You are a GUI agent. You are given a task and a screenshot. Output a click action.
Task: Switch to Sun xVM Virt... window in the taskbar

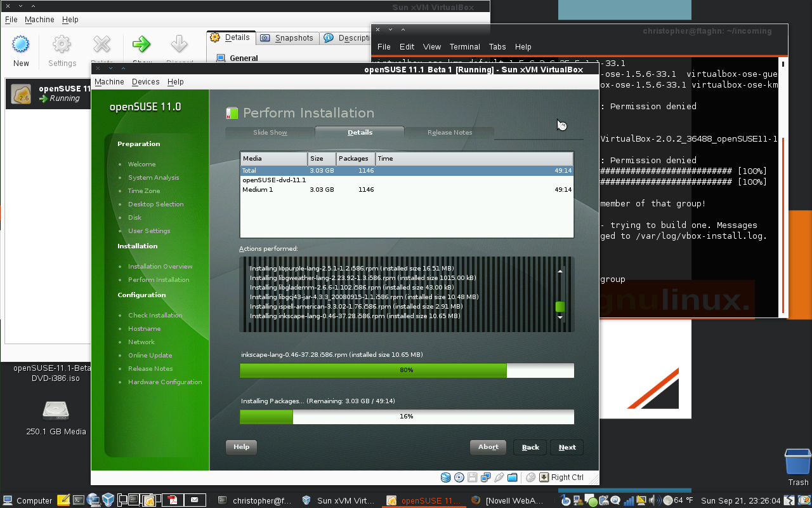[x=339, y=500]
